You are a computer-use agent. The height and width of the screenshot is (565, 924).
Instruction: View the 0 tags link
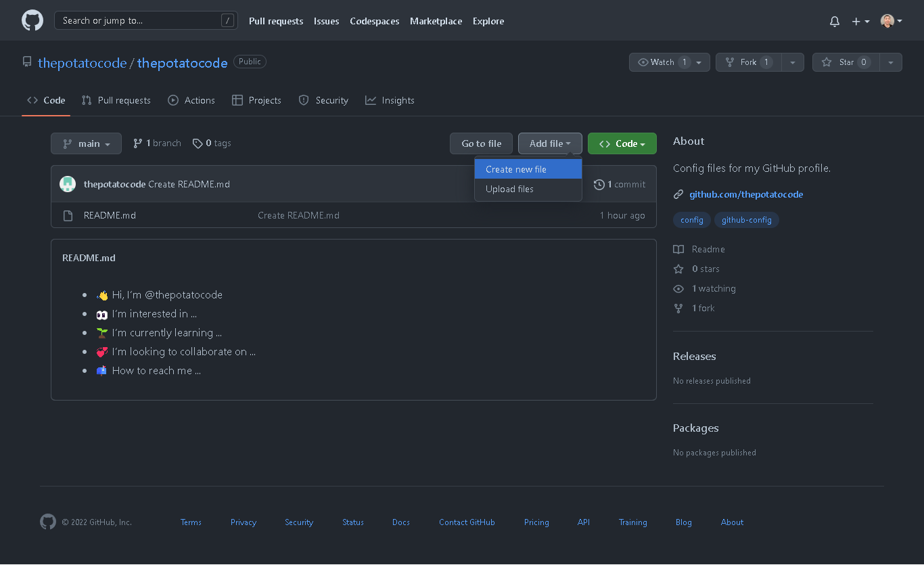212,143
